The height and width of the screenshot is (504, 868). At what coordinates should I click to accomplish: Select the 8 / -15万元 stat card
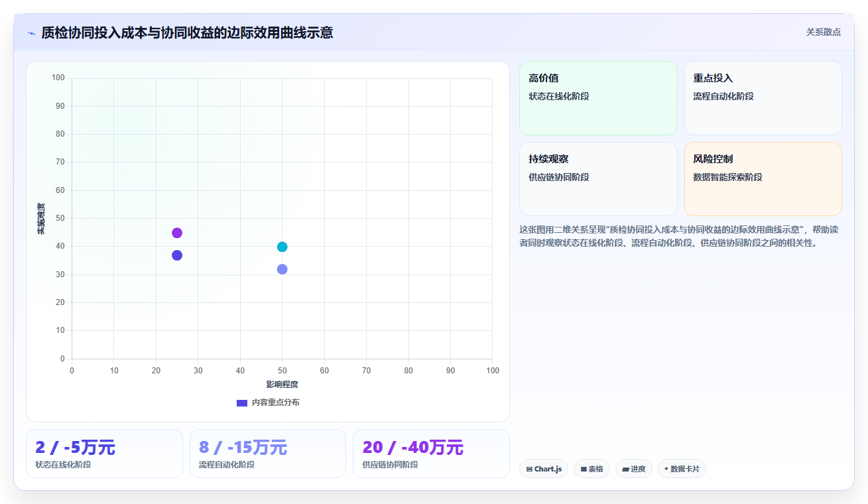268,454
